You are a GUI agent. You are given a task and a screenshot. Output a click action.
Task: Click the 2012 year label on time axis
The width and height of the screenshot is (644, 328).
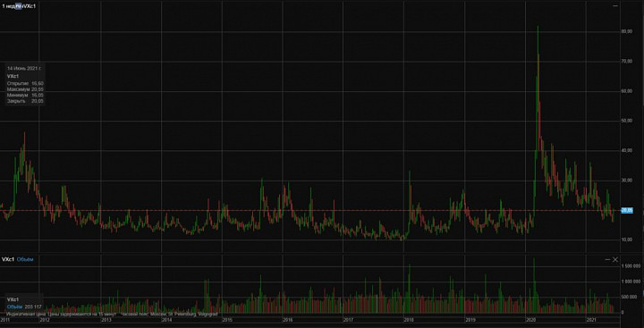tap(44, 319)
